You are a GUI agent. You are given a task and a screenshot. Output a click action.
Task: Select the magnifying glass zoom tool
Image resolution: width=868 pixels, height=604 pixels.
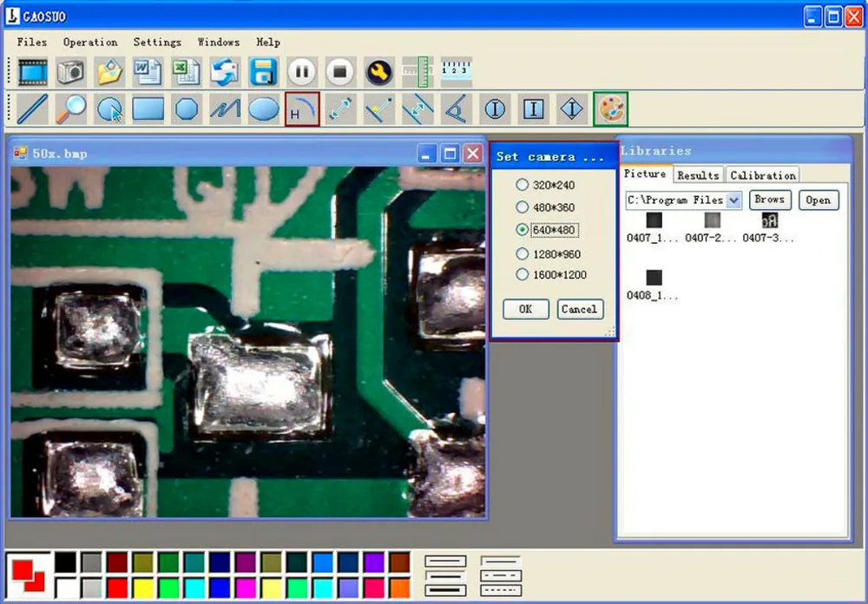pyautogui.click(x=71, y=109)
